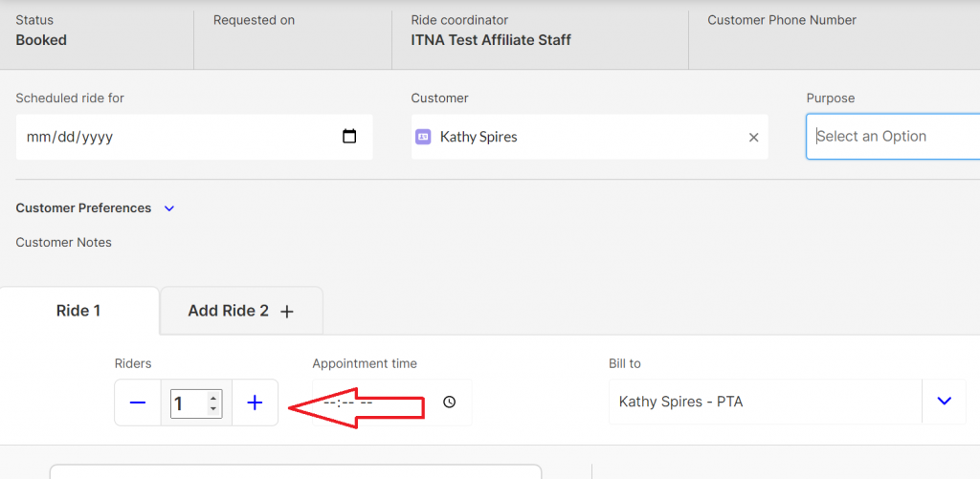Click the Customer Preferences heading
This screenshot has width=980, height=479.
pos(83,208)
